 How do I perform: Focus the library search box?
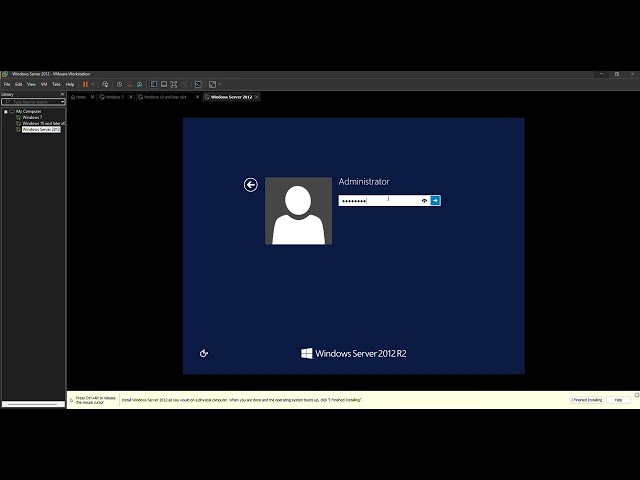point(31,102)
